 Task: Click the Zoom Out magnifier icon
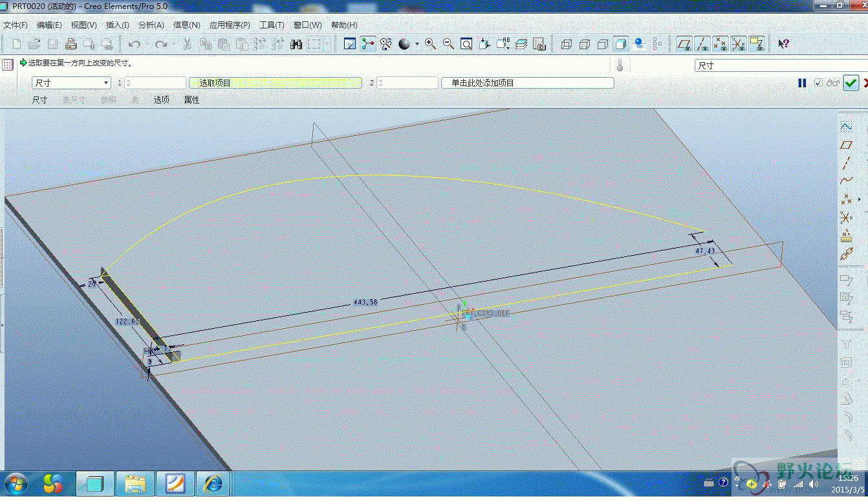[448, 44]
